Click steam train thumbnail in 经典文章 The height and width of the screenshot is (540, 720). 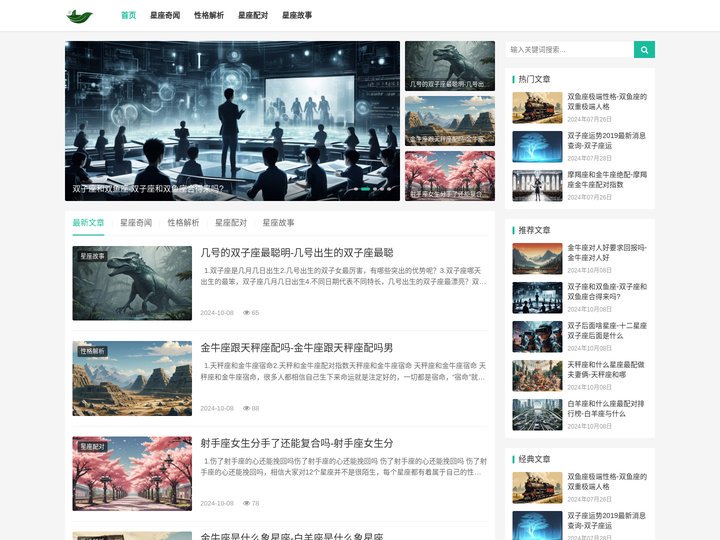pos(537,488)
